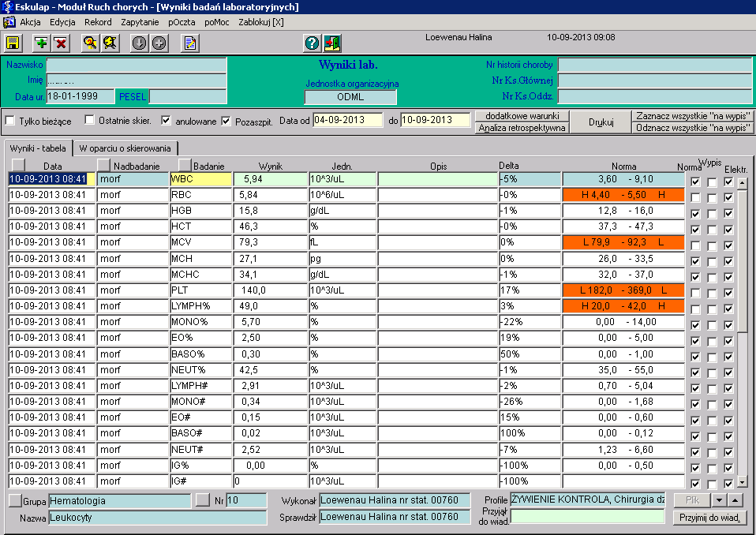Click the green plus add record icon
756x535 pixels.
point(42,43)
